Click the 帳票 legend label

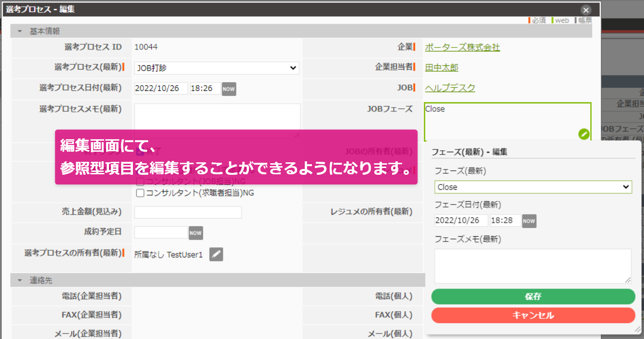point(585,21)
